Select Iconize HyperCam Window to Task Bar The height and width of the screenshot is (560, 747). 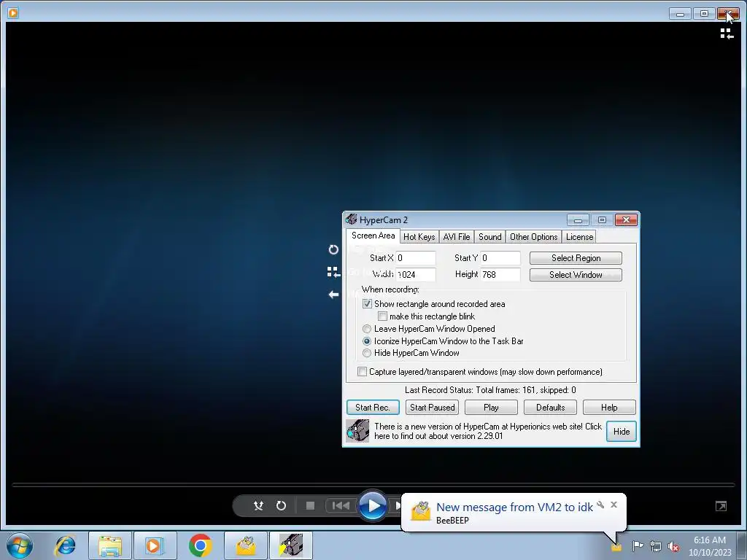367,341
